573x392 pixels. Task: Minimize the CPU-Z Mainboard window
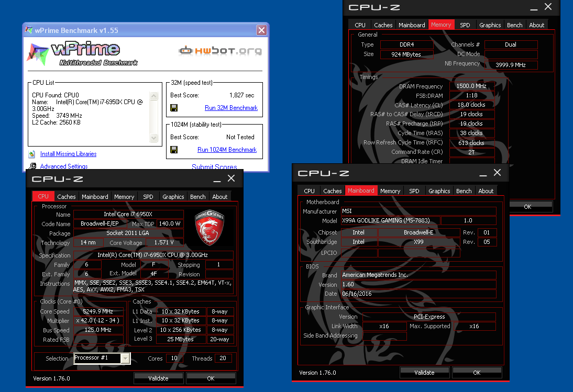tap(483, 173)
